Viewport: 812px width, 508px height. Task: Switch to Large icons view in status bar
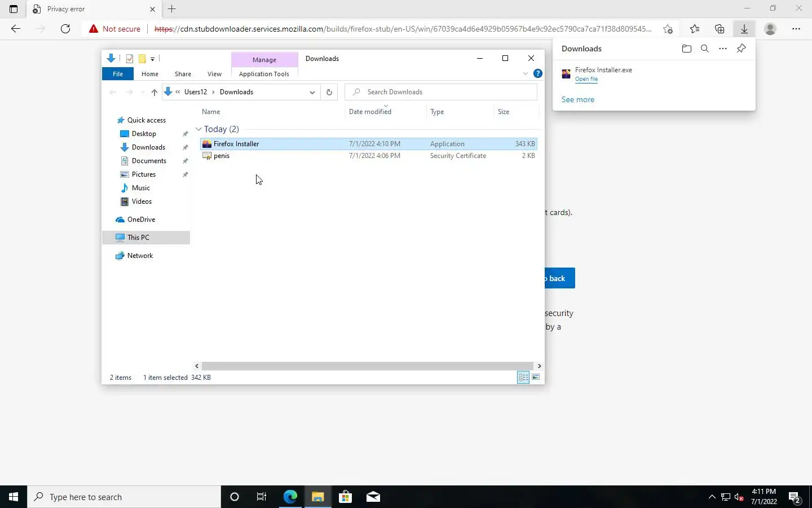tap(536, 378)
